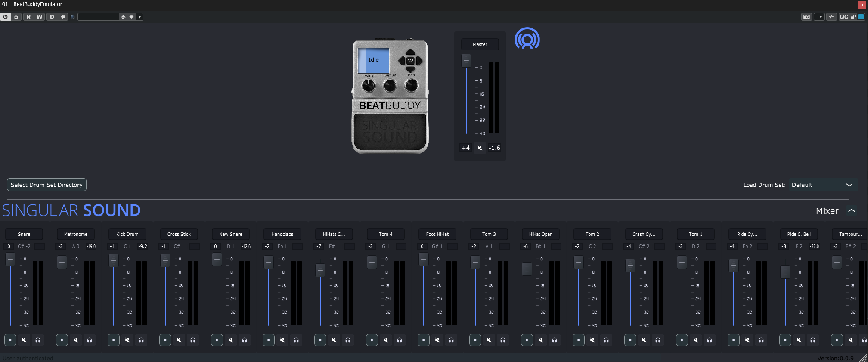Play the HiHat Open sample preview
The image size is (868, 362).
(527, 340)
